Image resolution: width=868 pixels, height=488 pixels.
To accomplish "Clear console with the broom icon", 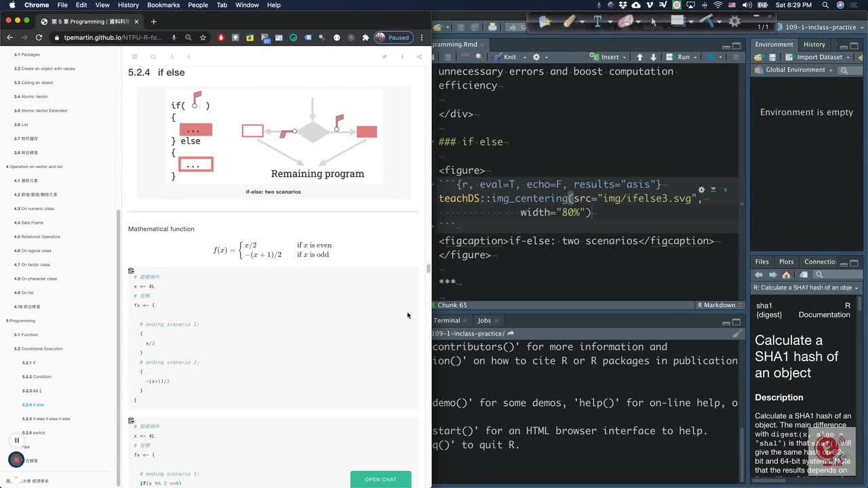I will click(736, 333).
